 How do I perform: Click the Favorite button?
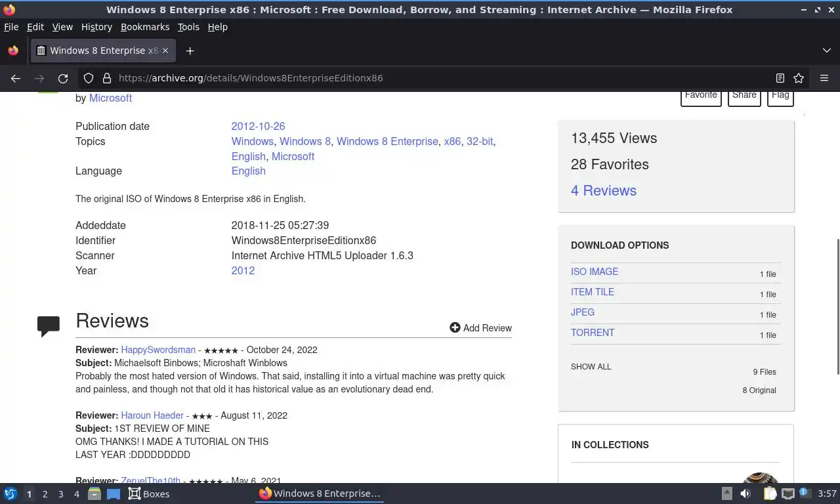pos(701,97)
